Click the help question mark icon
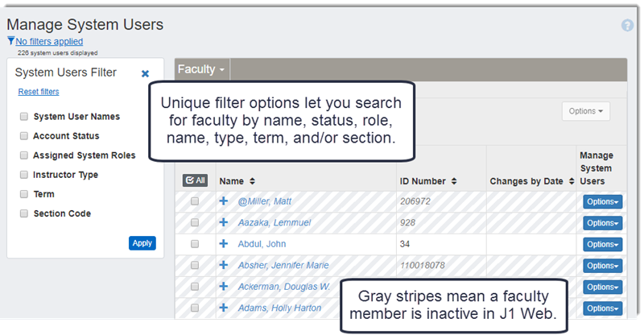Screen dimensions: 644x335 (627, 26)
